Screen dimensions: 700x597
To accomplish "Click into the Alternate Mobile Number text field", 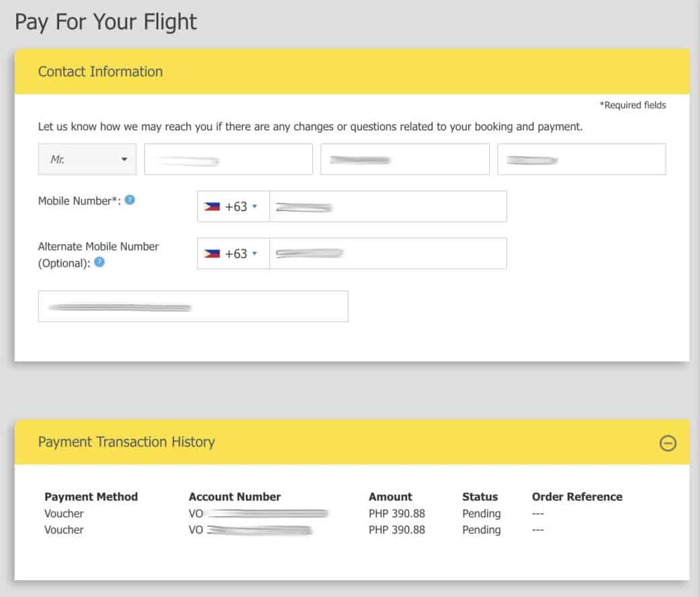I will coord(388,253).
